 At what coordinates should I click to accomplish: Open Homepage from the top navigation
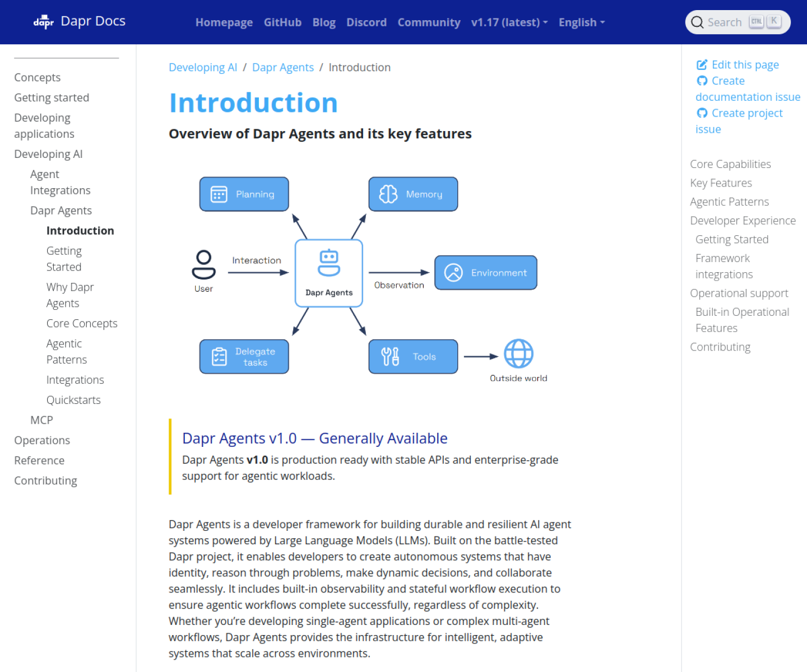click(224, 22)
